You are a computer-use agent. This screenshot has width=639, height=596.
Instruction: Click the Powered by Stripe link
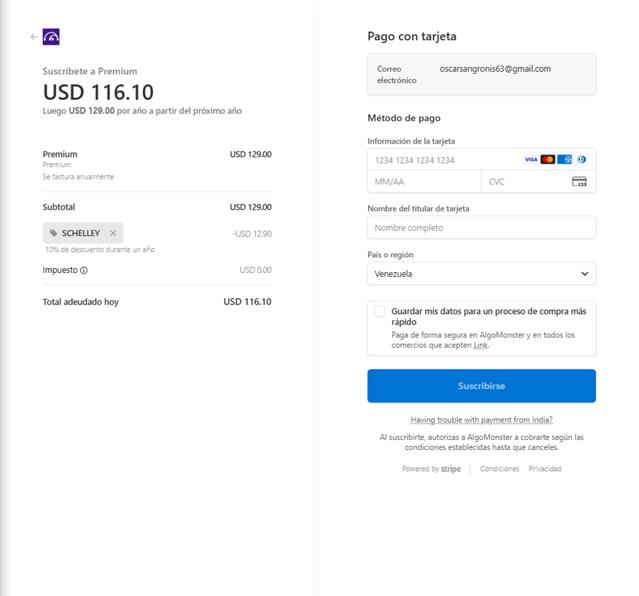(x=431, y=469)
